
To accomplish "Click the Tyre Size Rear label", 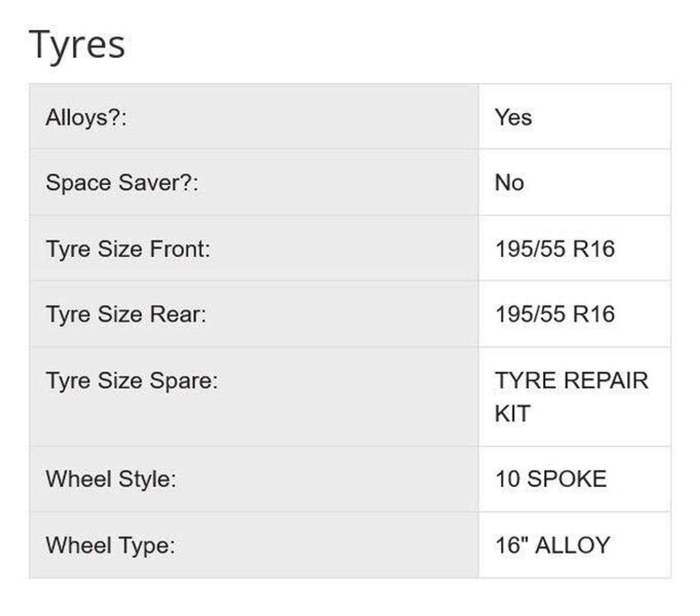I will (x=126, y=314).
